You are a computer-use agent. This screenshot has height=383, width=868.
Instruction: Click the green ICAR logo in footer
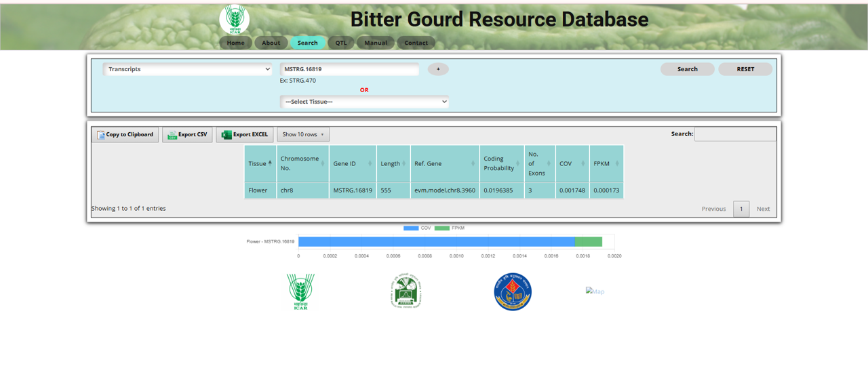tap(300, 292)
